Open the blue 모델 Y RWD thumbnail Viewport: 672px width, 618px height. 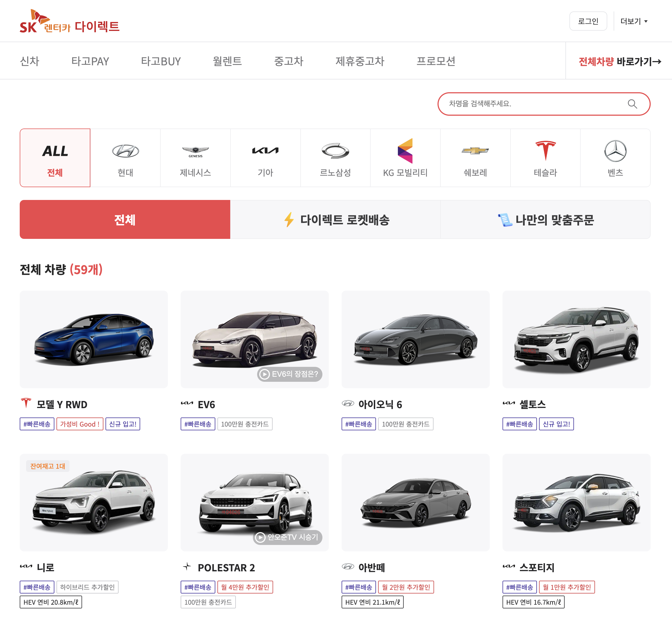tap(94, 339)
